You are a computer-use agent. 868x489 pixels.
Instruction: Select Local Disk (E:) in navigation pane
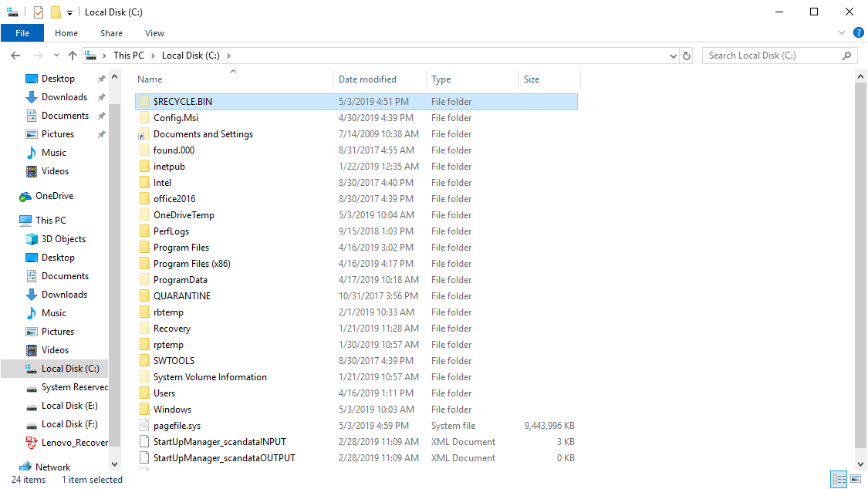pyautogui.click(x=69, y=406)
